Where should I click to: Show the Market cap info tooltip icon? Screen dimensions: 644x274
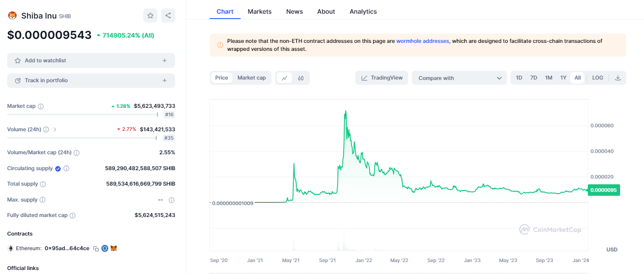(x=41, y=107)
